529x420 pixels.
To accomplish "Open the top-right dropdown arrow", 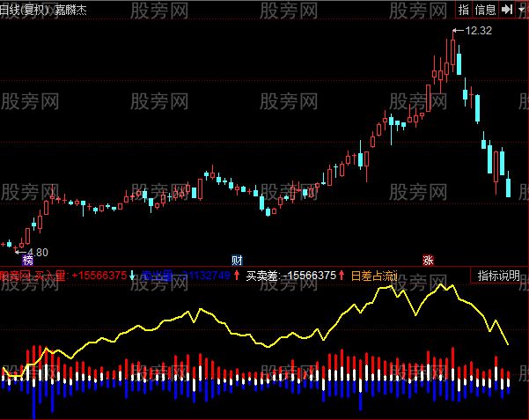I will tap(522, 10).
